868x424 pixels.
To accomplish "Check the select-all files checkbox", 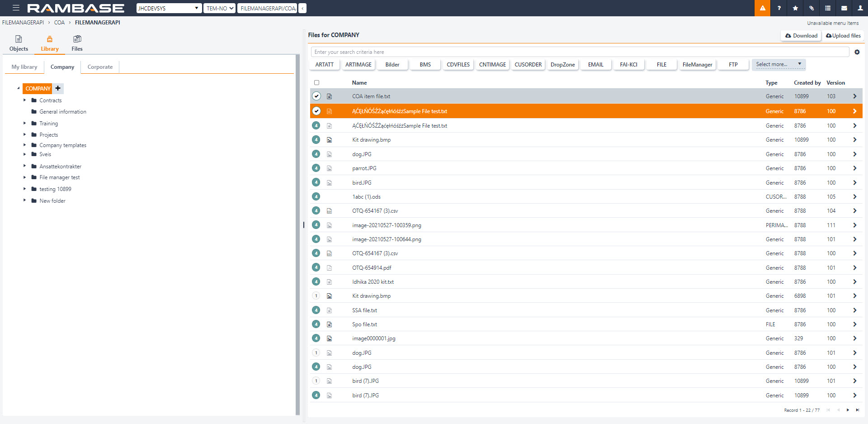I will coord(316,82).
